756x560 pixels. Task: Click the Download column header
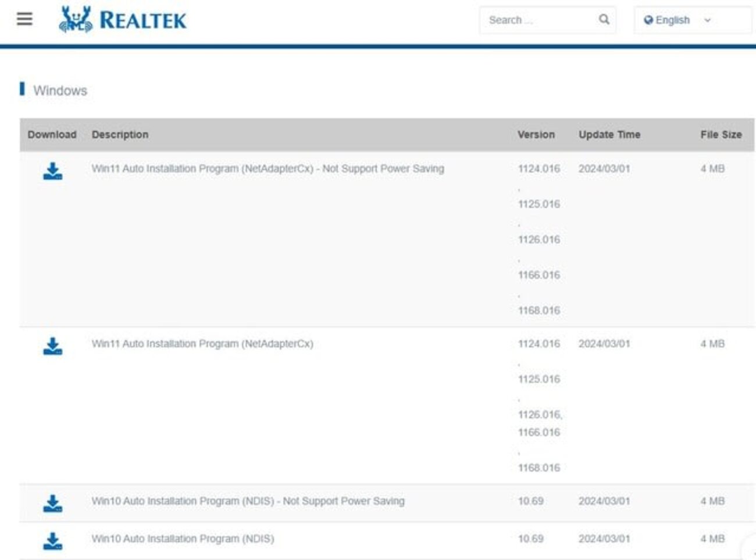pyautogui.click(x=52, y=134)
